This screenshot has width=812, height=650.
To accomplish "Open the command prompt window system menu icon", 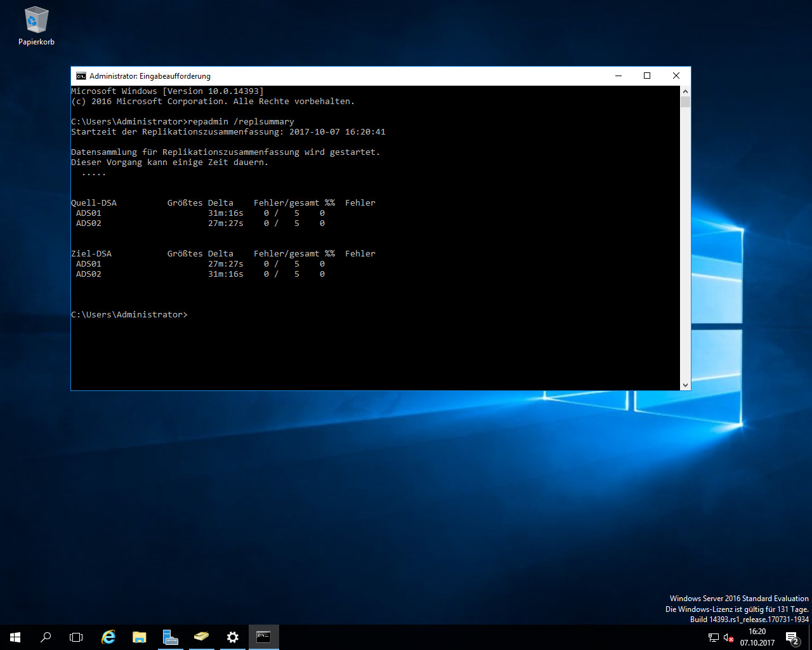I will pos(81,76).
